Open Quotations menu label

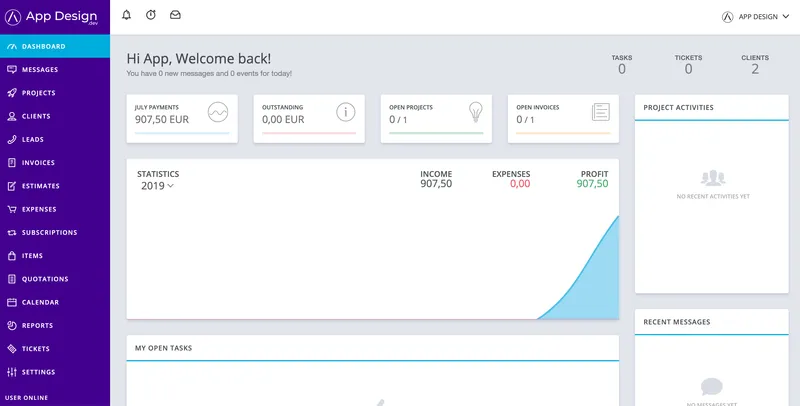pos(45,279)
